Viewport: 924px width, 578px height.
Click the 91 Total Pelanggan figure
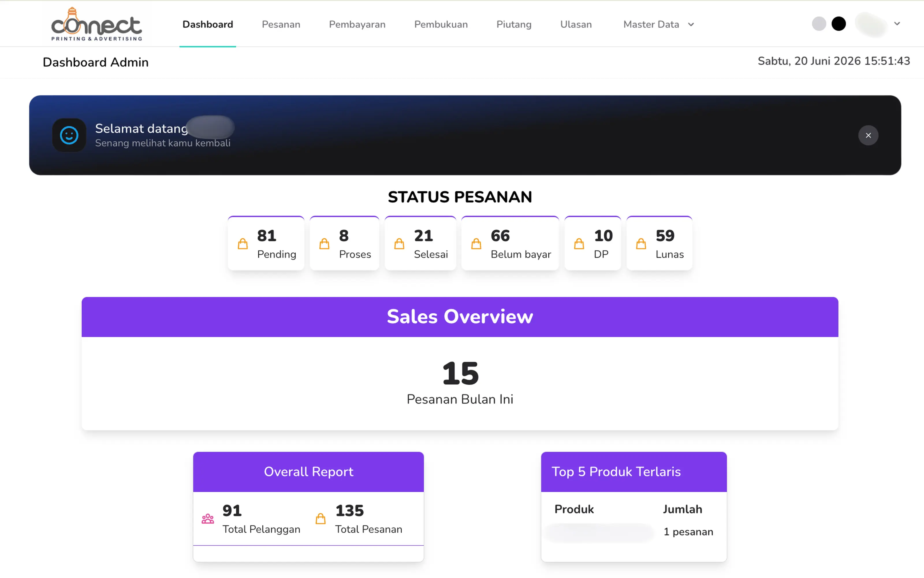click(232, 511)
